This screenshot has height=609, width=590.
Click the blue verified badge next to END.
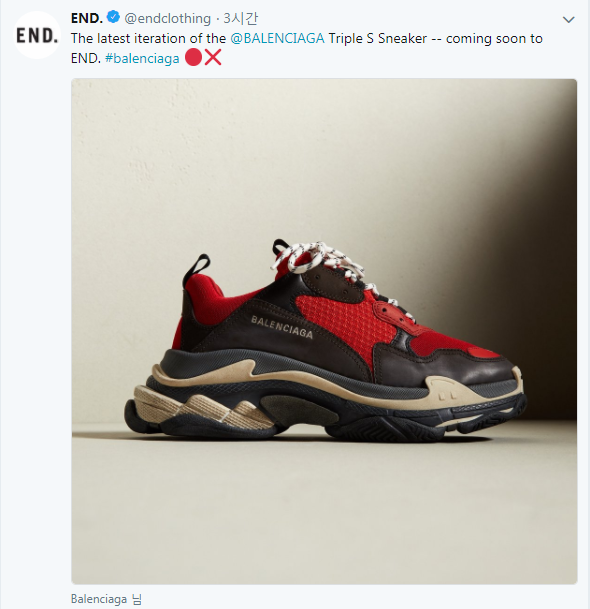coord(113,17)
